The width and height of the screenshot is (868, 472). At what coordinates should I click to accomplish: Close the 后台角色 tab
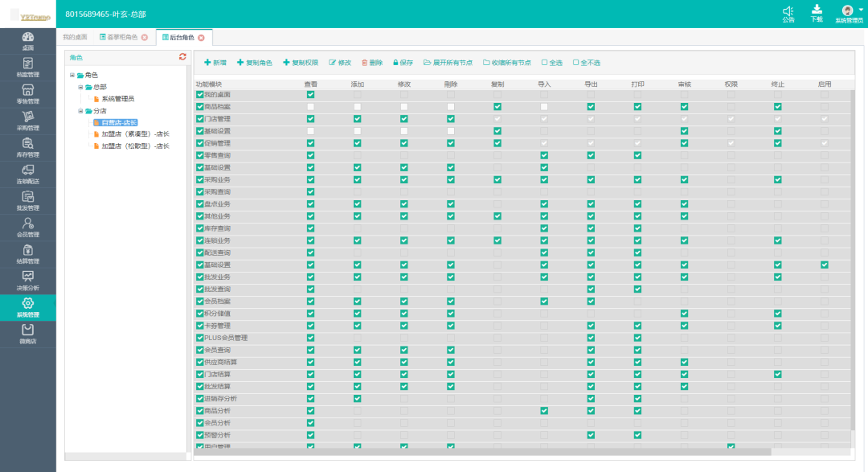(201, 38)
